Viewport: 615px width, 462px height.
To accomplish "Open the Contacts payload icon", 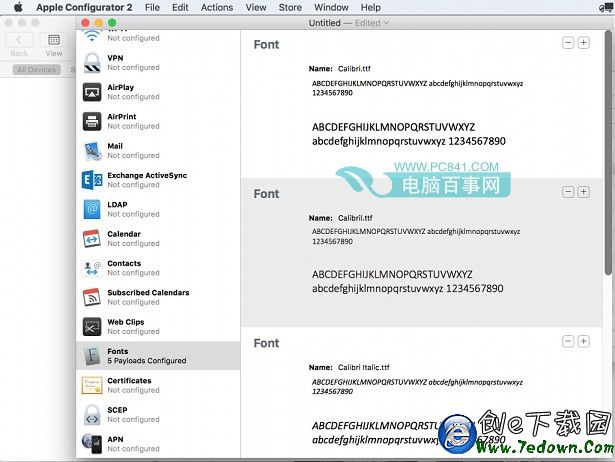I will point(92,268).
